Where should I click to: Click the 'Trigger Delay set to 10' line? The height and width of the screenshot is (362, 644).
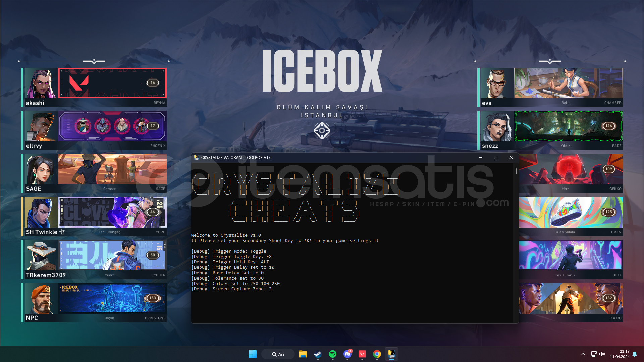(x=233, y=267)
